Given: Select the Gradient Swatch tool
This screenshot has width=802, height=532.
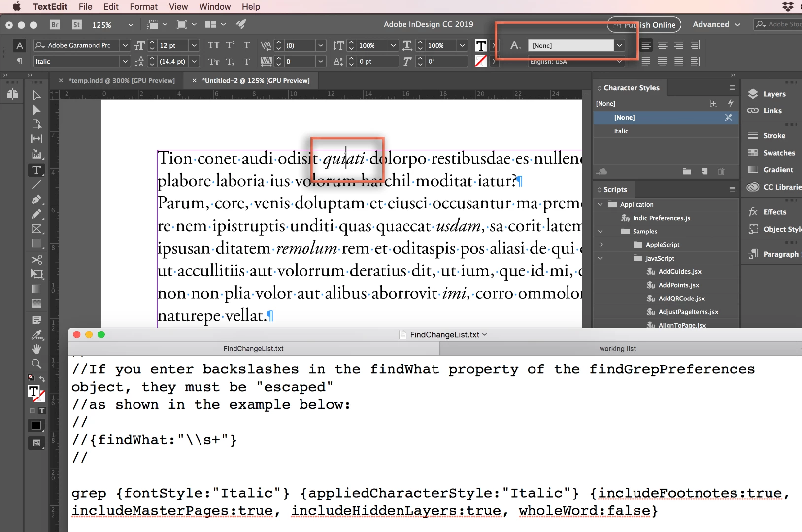Looking at the screenshot, I should 36,289.
